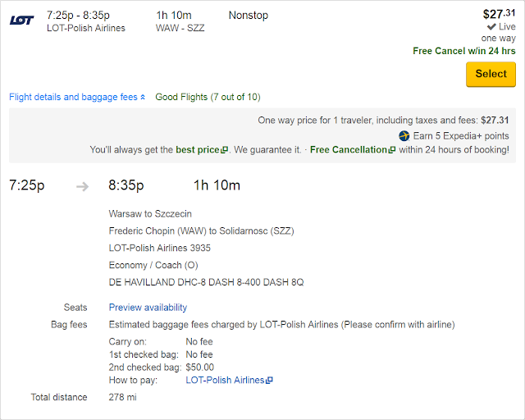525x420 pixels.
Task: Click the arrow between 7:25p and 8:35p
Action: (82, 186)
